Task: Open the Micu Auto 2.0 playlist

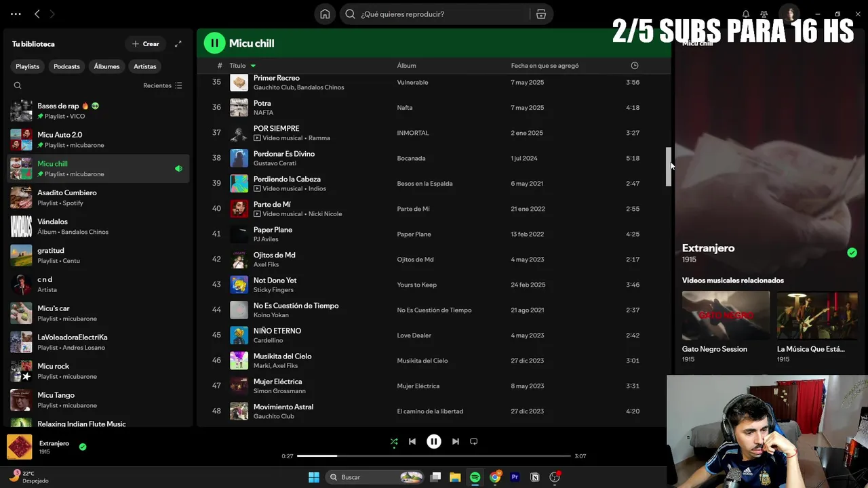Action: [99, 140]
